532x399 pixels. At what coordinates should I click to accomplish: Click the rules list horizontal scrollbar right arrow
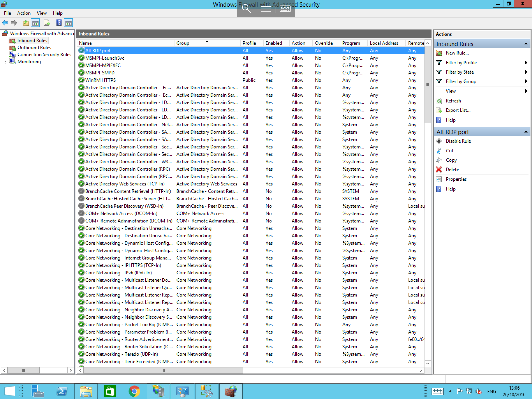[x=421, y=370]
